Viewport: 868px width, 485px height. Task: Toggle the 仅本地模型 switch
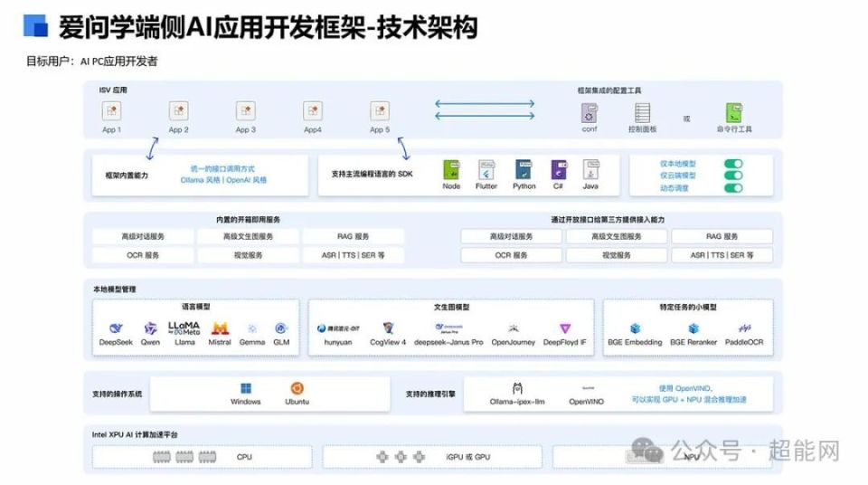733,164
